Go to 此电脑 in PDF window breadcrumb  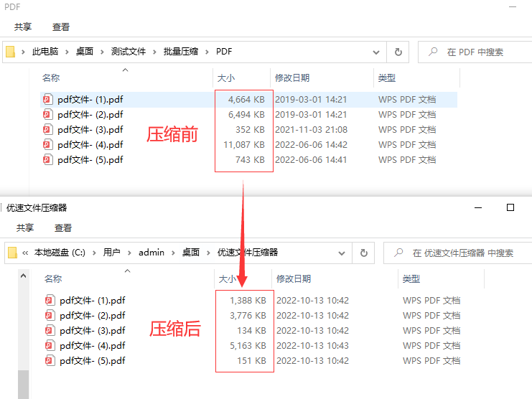[45, 52]
